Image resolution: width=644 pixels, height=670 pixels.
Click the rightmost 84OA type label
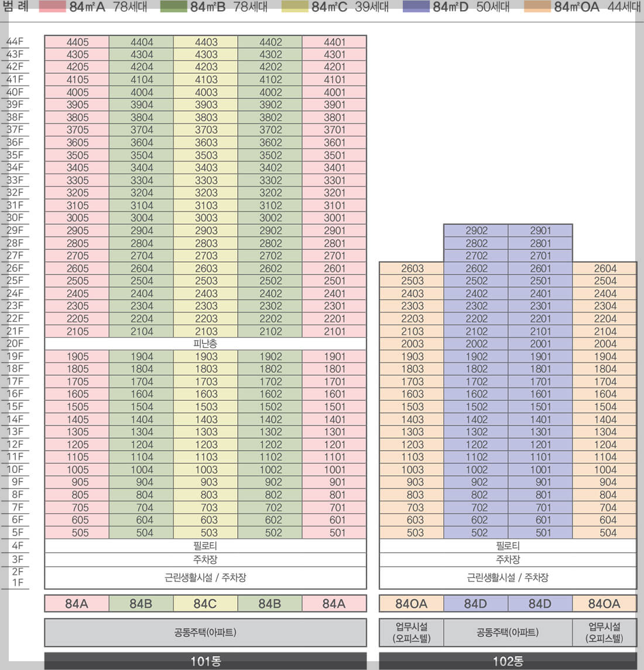point(605,604)
